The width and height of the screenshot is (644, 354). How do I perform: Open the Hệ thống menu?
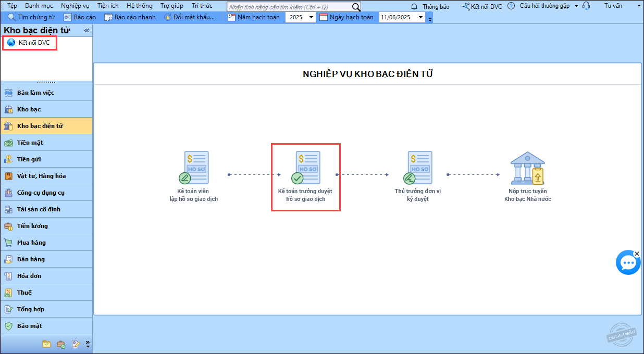140,6
